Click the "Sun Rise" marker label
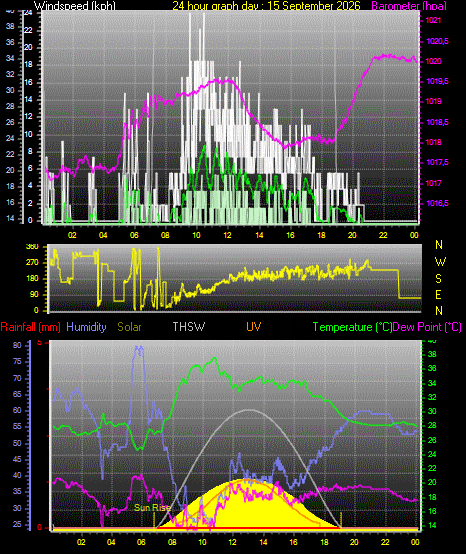Screen dimensions: 466x554 [x=153, y=508]
